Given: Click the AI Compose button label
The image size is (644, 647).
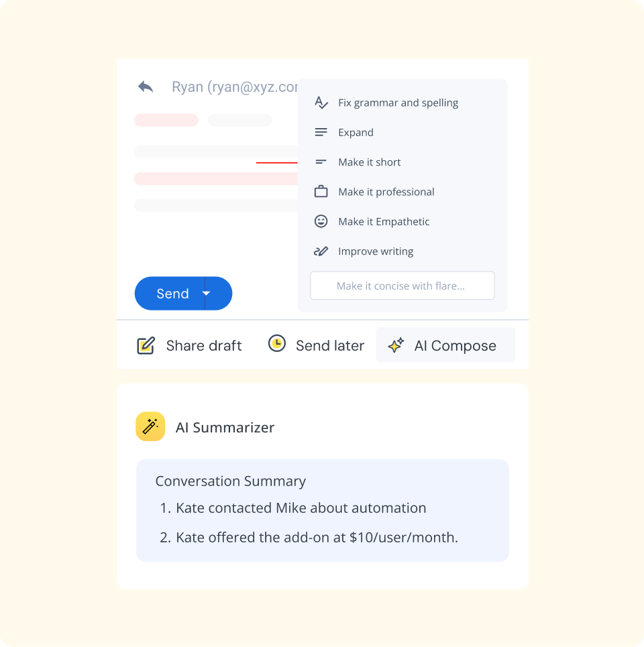Looking at the screenshot, I should pos(455,346).
